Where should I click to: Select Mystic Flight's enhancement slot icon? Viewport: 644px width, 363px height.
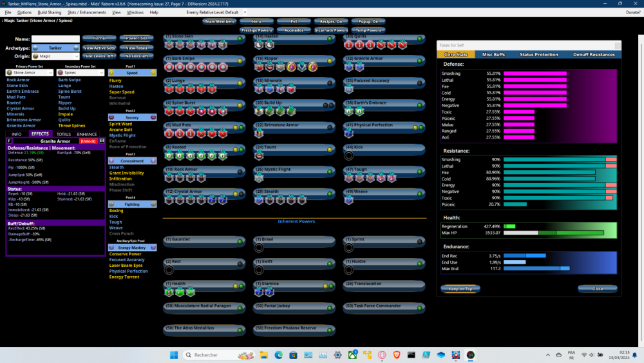(x=259, y=178)
